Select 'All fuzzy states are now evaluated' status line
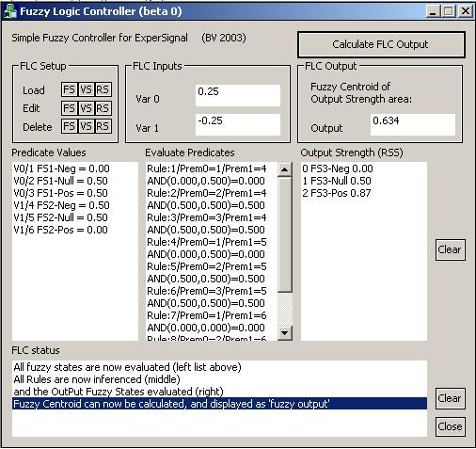The width and height of the screenshot is (476, 449). pyautogui.click(x=219, y=367)
